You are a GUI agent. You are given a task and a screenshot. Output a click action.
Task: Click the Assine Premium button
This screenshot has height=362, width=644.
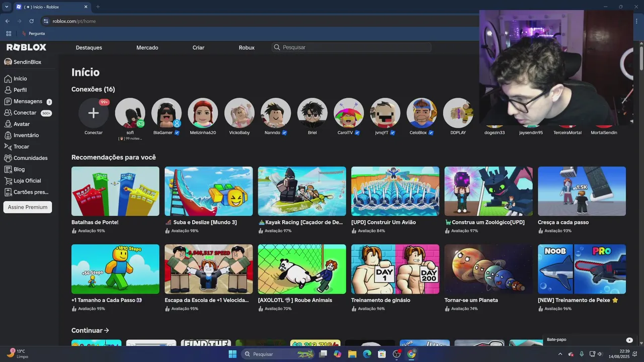coord(28,207)
